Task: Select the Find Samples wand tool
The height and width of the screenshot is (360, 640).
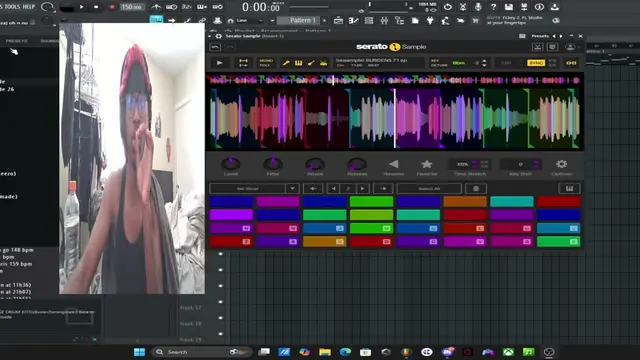Action: pyautogui.click(x=286, y=63)
